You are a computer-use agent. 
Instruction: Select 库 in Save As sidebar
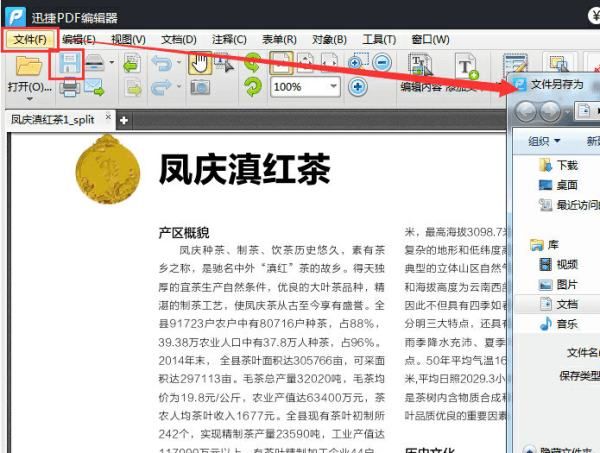coord(545,245)
